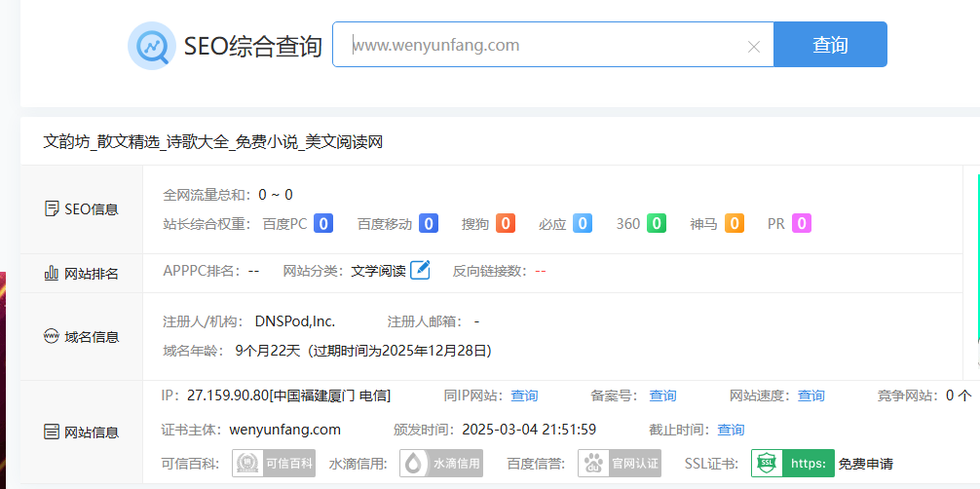Click the 可信百科 badge icon
The width and height of the screenshot is (980, 489).
(274, 464)
